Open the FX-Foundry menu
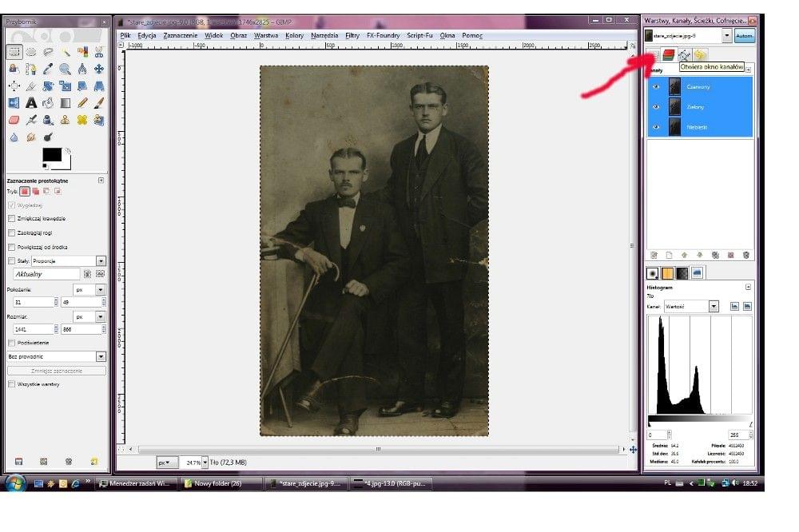 click(x=384, y=35)
